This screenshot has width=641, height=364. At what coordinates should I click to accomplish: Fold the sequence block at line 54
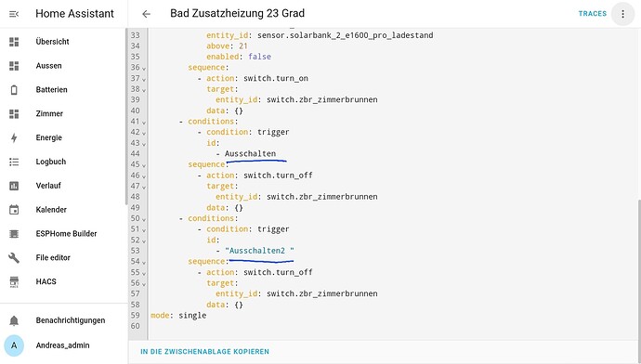tap(144, 262)
